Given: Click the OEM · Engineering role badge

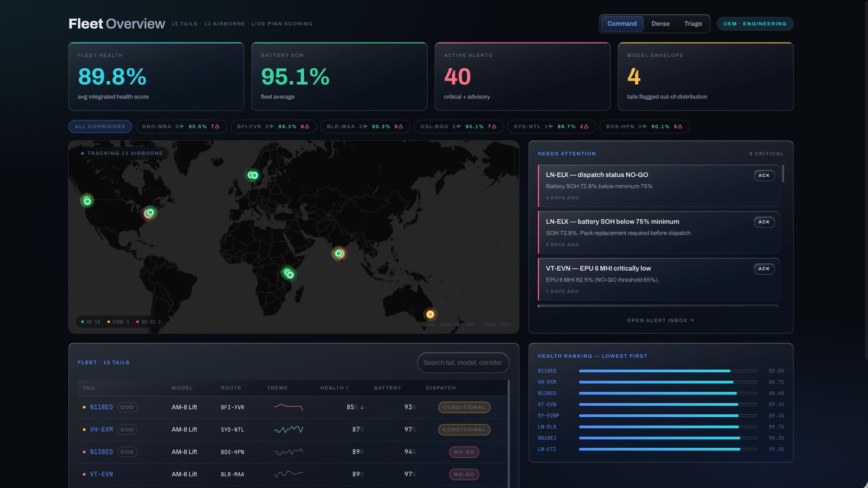Looking at the screenshot, I should coord(755,24).
